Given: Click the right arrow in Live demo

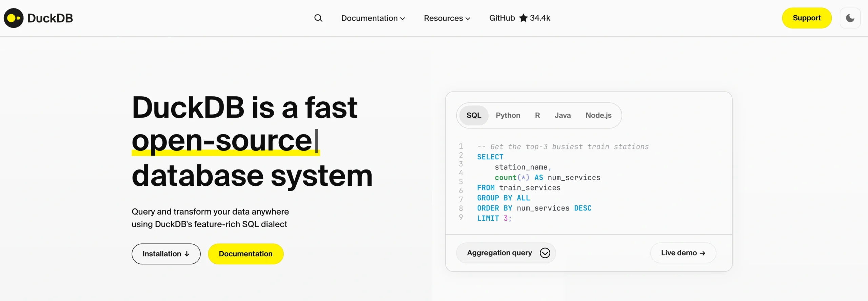Looking at the screenshot, I should (x=703, y=253).
